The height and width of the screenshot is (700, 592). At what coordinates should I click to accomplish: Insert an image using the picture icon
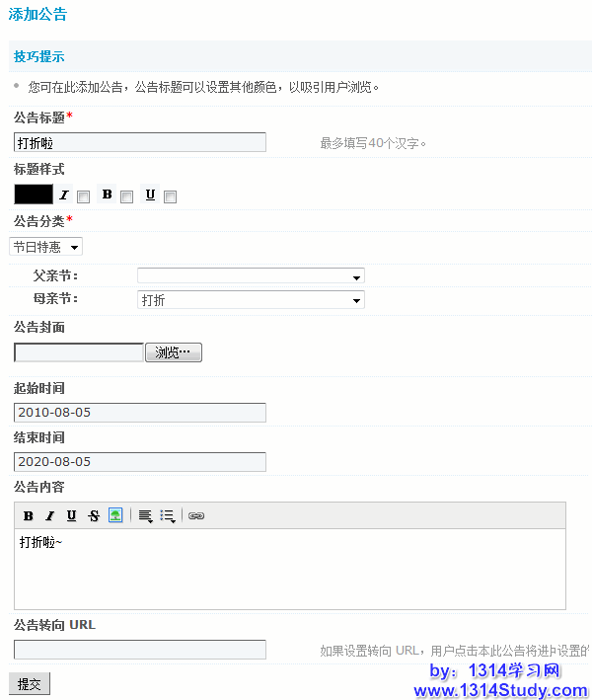click(x=115, y=515)
